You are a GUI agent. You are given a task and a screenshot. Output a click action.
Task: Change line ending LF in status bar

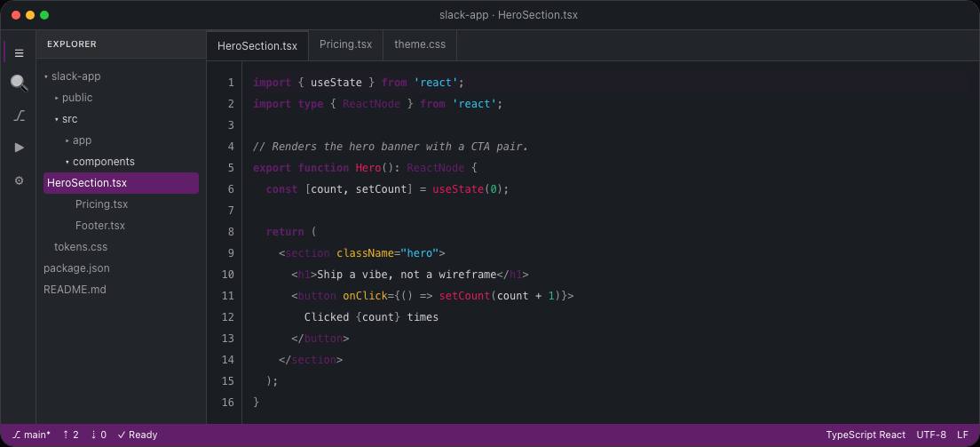pos(962,435)
